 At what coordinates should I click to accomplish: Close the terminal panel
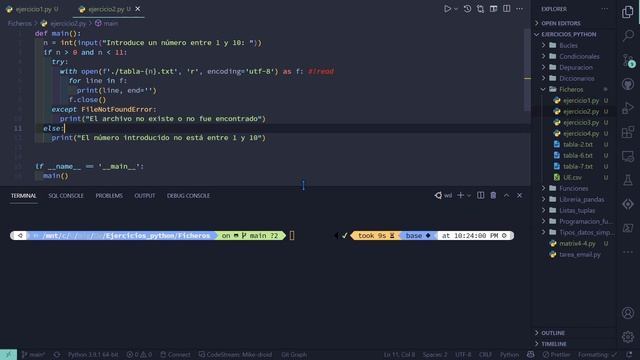click(520, 196)
